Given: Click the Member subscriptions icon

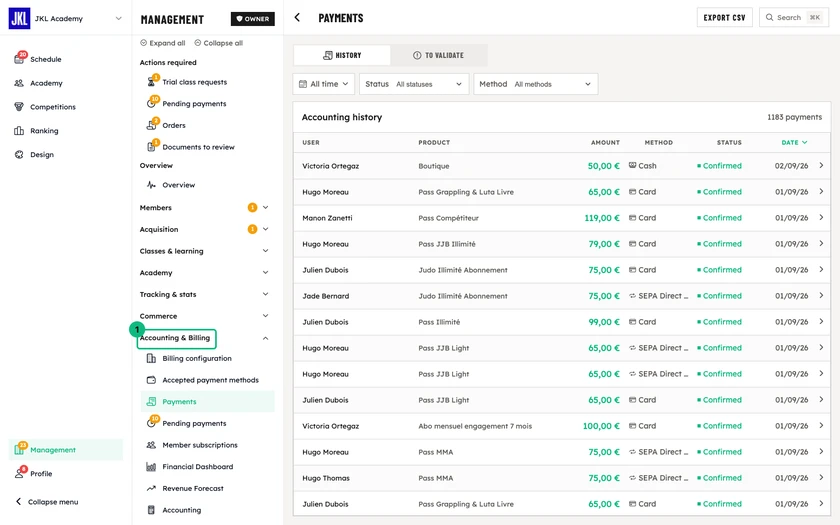Looking at the screenshot, I should 152,445.
